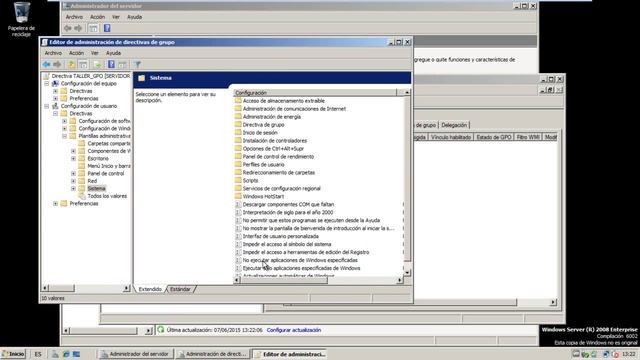640x360 pixels.
Task: Click the Help icon in Administrador del servidor toolbar
Action: (107, 28)
